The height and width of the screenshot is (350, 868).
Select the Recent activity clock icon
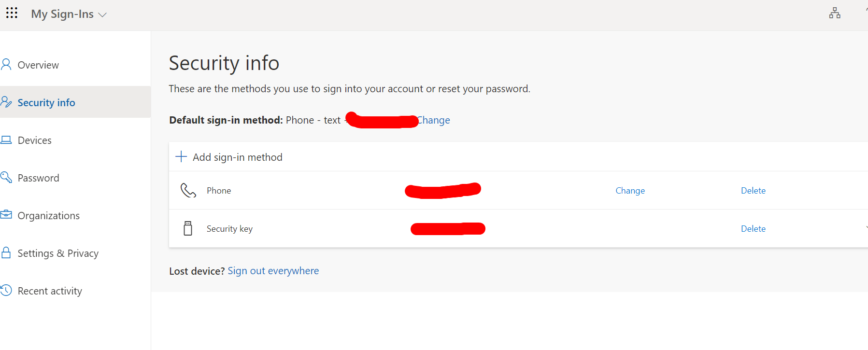click(x=6, y=290)
